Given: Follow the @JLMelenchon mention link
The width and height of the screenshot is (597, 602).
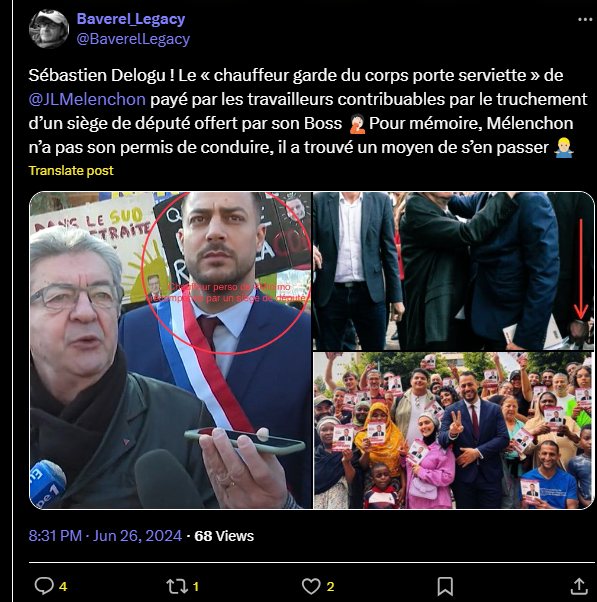Looking at the screenshot, I should tap(87, 99).
